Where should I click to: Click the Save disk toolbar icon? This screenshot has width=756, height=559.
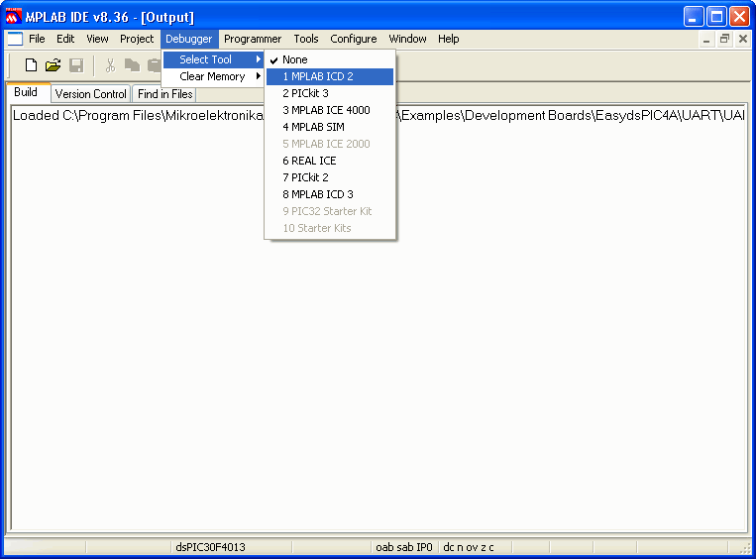[76, 65]
